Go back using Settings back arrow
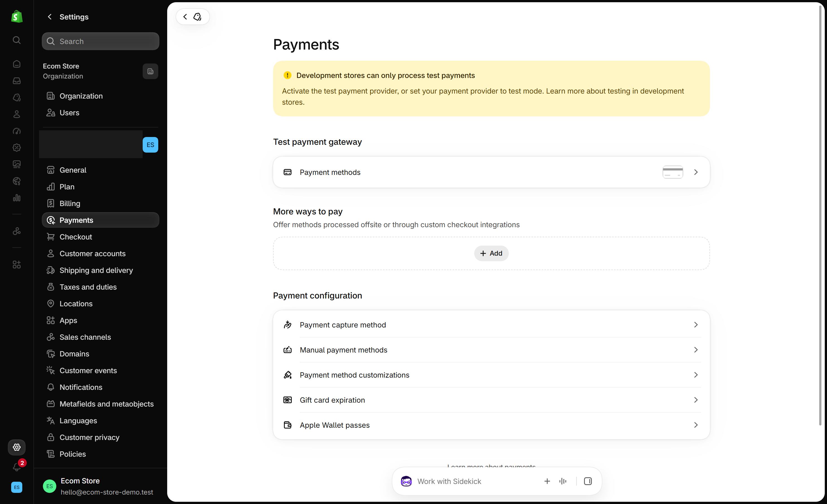Screen dimensions: 827x504 (x=50, y=17)
